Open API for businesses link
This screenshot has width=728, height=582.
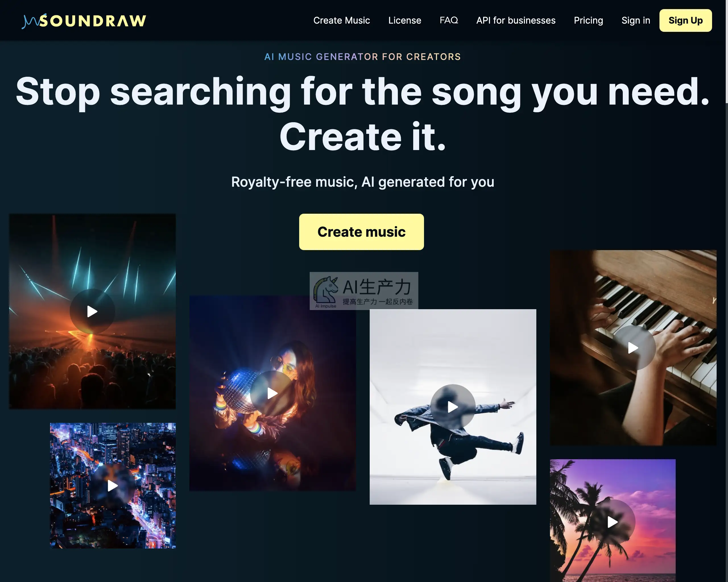516,20
